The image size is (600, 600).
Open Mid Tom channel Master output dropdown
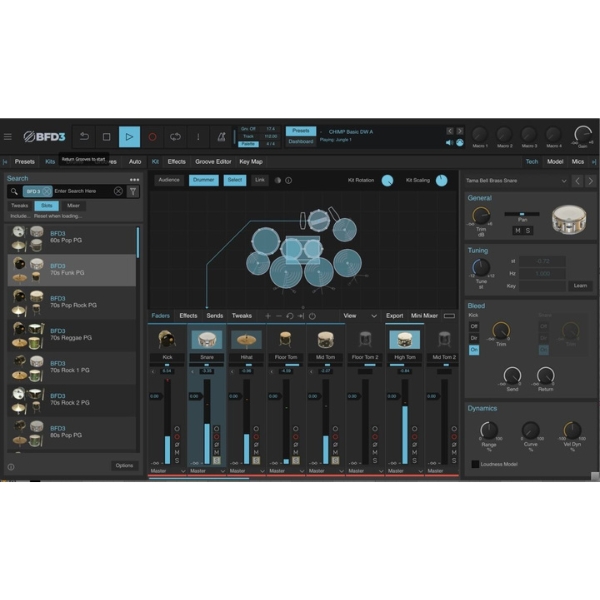point(326,471)
